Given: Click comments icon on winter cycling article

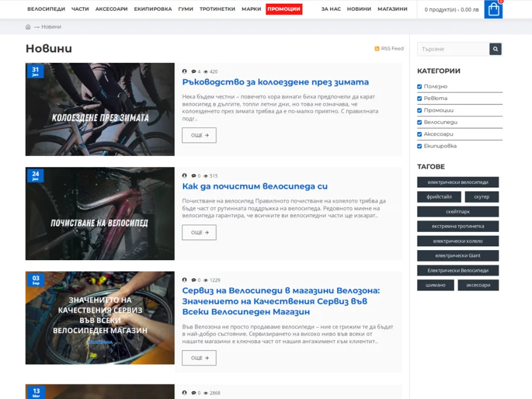Looking at the screenshot, I should 194,72.
